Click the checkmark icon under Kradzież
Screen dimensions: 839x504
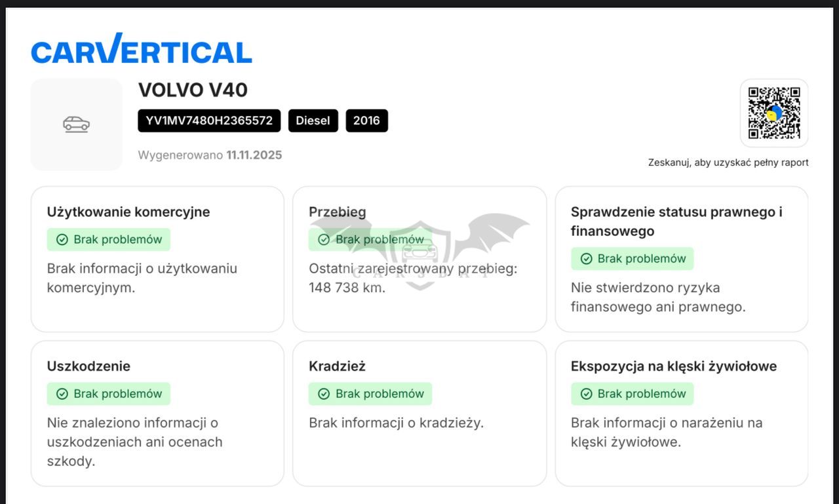[x=324, y=394]
